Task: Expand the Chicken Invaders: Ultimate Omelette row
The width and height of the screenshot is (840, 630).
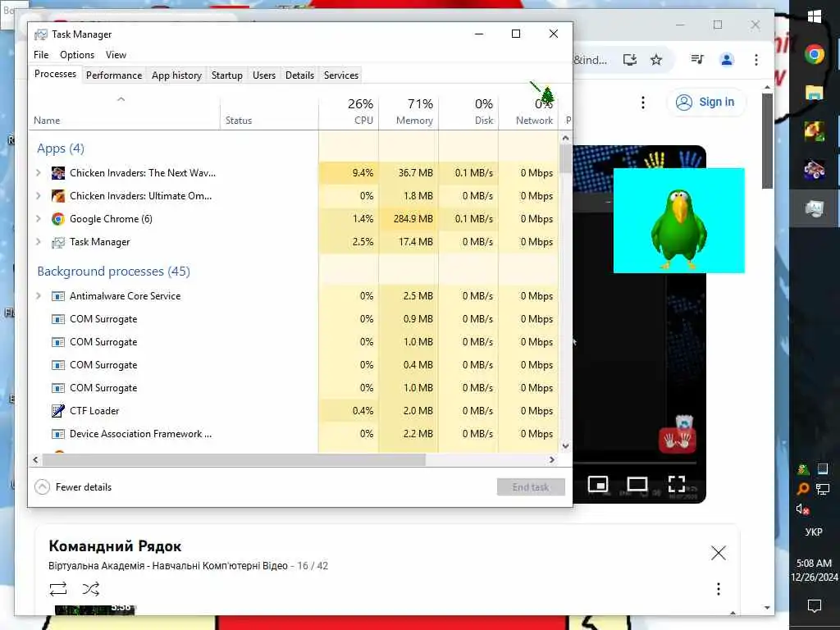Action: [39, 196]
